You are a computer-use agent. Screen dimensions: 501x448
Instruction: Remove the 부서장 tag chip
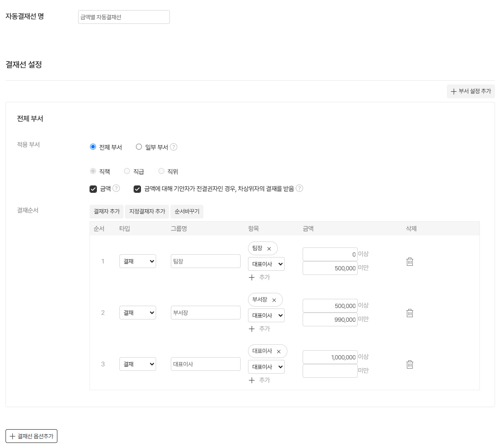click(274, 300)
